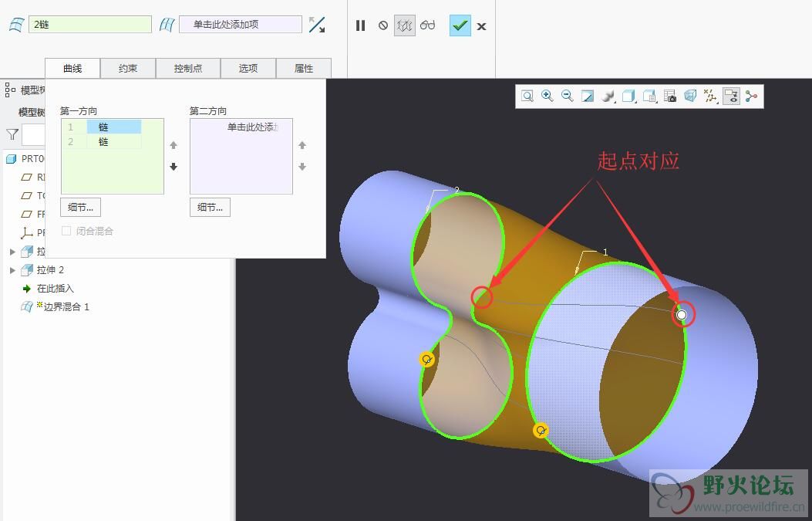The width and height of the screenshot is (812, 521).
Task: Click the model tree filter funnel icon
Action: click(x=12, y=135)
